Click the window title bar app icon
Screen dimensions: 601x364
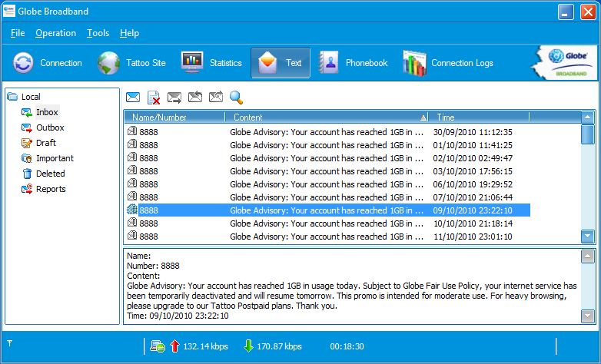click(9, 11)
